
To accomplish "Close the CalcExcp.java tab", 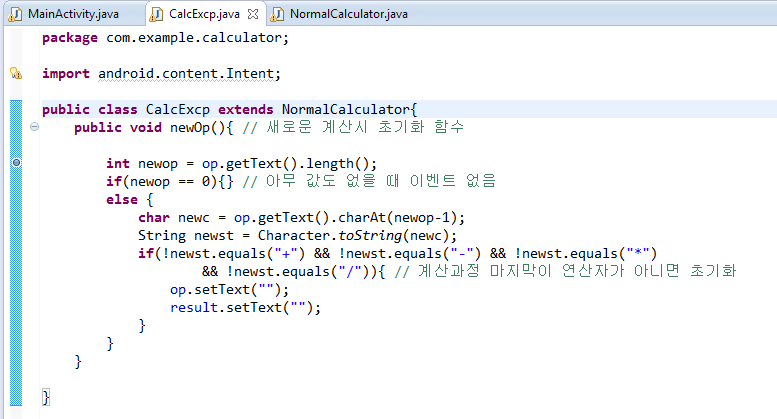I will point(253,14).
